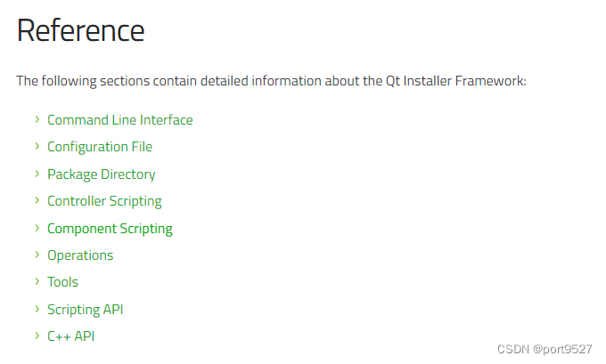Open the Configuration File link
Viewport: 606px width, 364px height.
pos(100,147)
